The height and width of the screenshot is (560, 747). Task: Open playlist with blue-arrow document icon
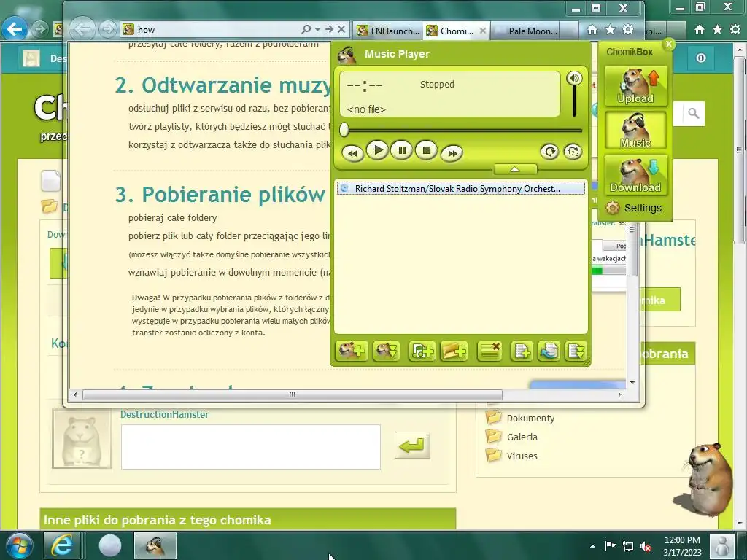[549, 351]
